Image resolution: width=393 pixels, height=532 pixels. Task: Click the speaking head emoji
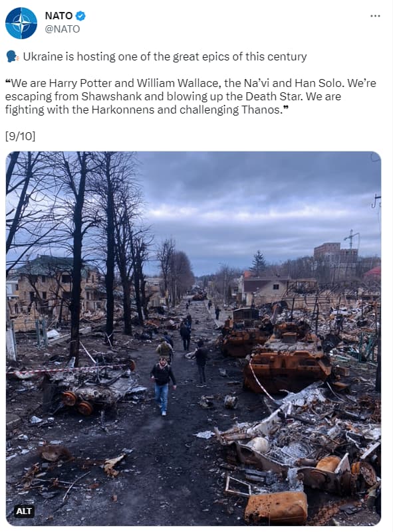coord(12,56)
